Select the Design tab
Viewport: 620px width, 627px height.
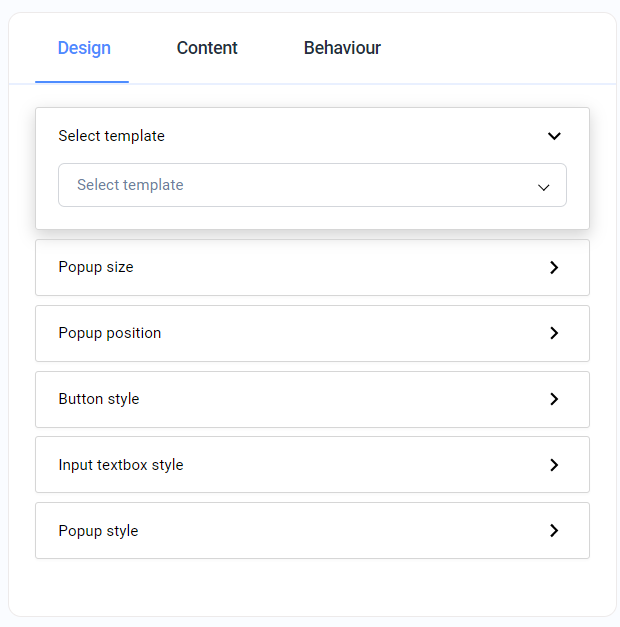point(84,48)
